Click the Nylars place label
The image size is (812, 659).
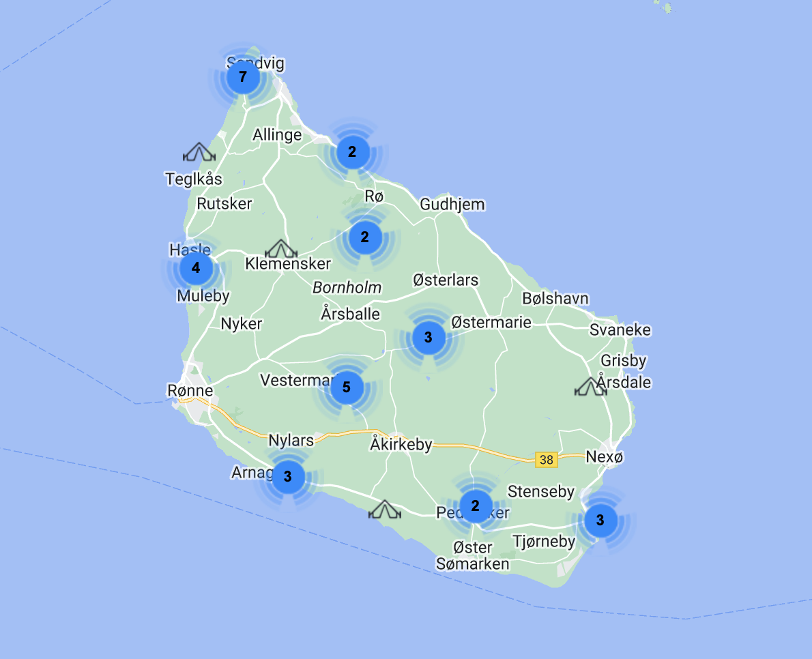coord(291,441)
